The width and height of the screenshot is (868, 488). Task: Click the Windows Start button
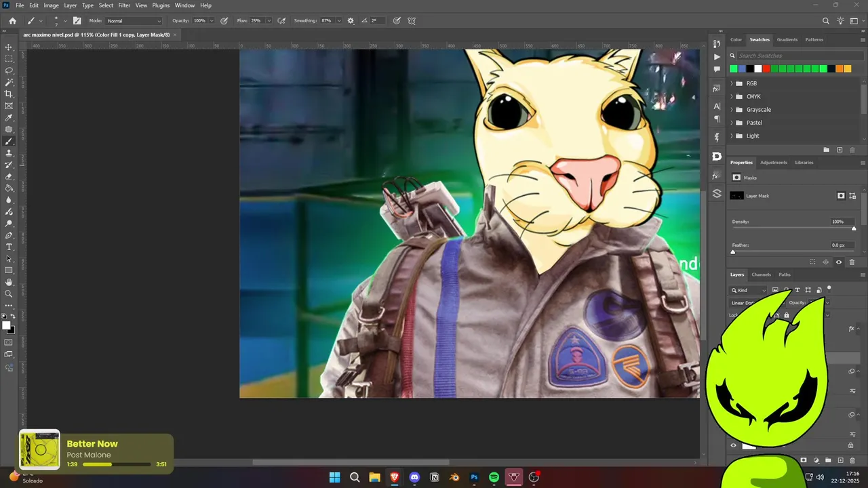(334, 477)
